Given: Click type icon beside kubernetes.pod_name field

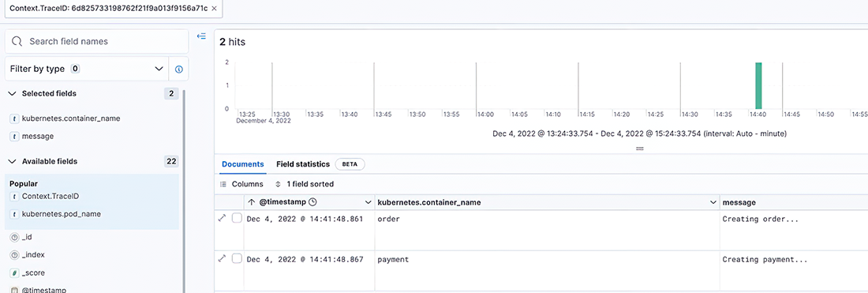Looking at the screenshot, I should [x=14, y=214].
